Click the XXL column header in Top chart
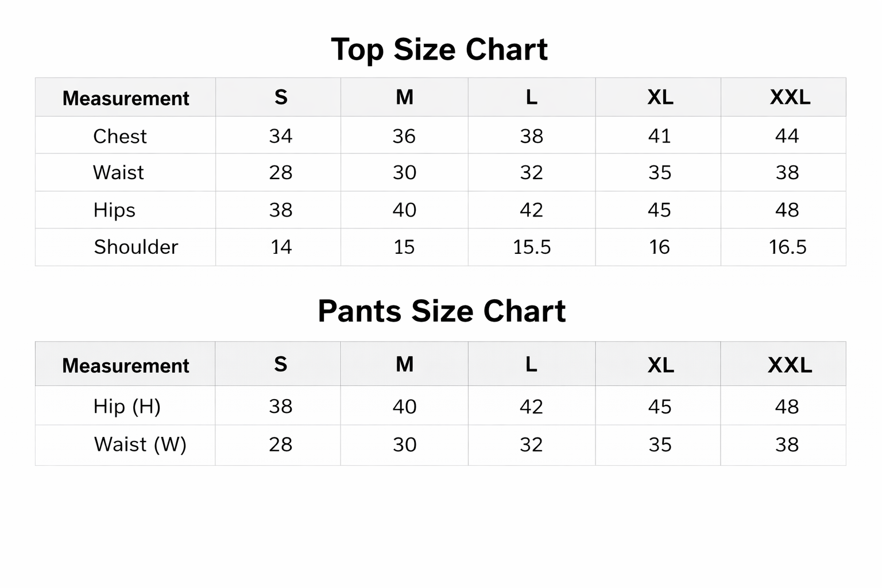The width and height of the screenshot is (882, 588). 790,98
